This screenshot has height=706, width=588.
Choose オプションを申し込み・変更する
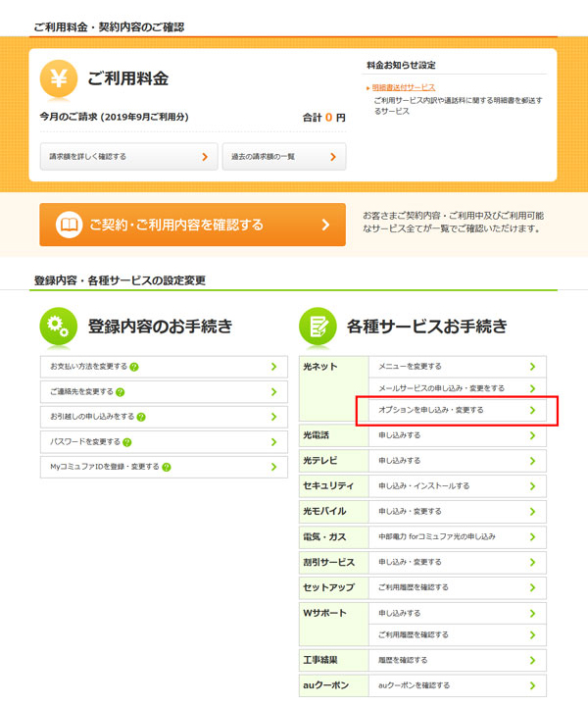pos(458,410)
